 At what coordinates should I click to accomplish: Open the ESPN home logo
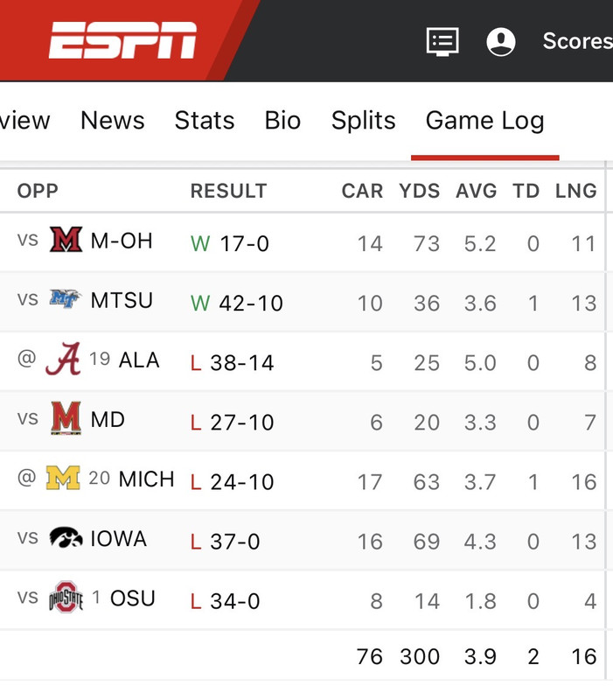tap(122, 40)
